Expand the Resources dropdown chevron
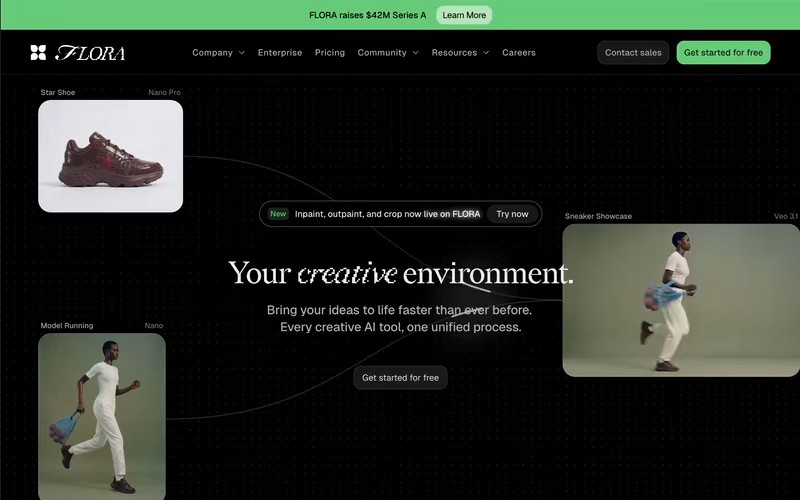Screen dimensions: 800x500 tap(486, 53)
